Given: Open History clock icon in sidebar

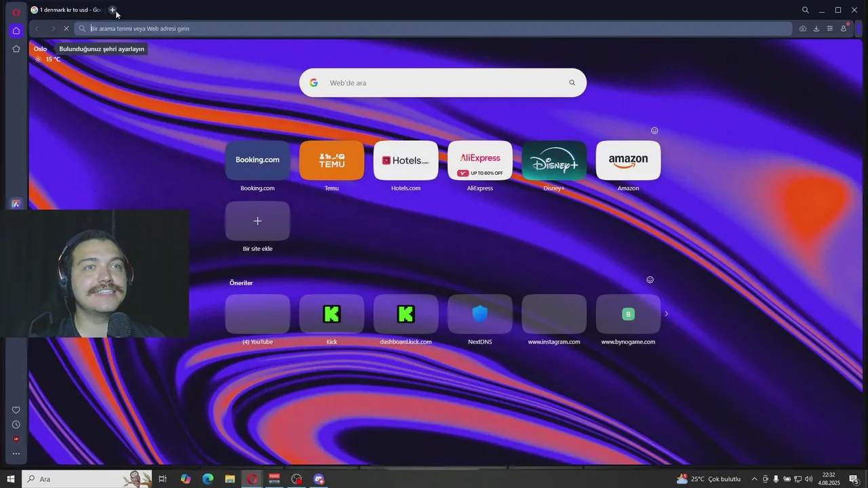Looking at the screenshot, I should click(16, 425).
